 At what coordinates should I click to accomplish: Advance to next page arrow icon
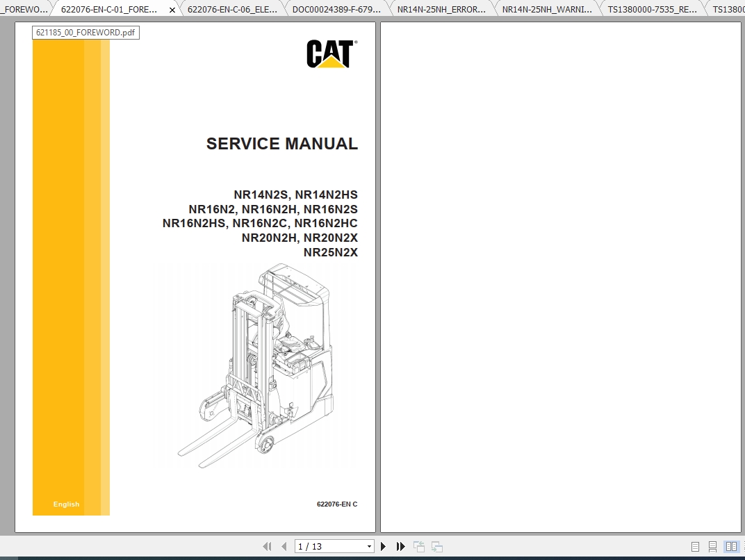click(383, 546)
